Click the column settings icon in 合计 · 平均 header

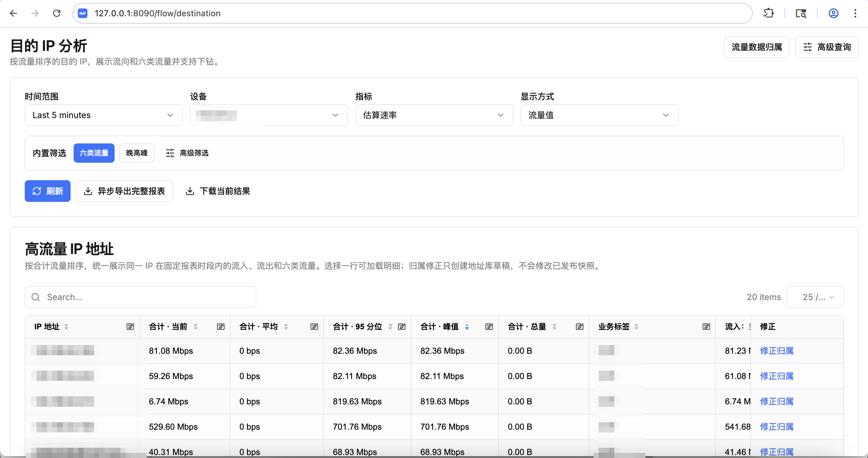point(314,327)
